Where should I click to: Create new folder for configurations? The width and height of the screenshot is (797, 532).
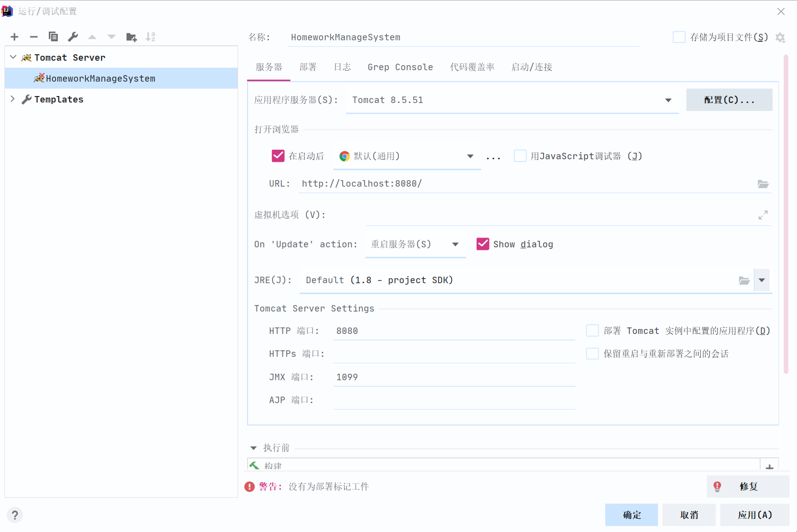pyautogui.click(x=132, y=37)
